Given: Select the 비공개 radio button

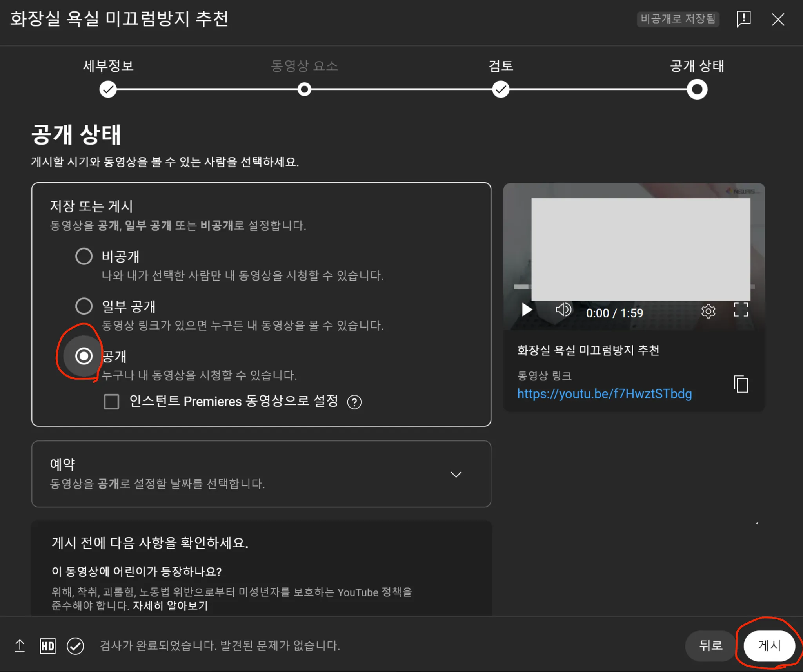Looking at the screenshot, I should [84, 256].
